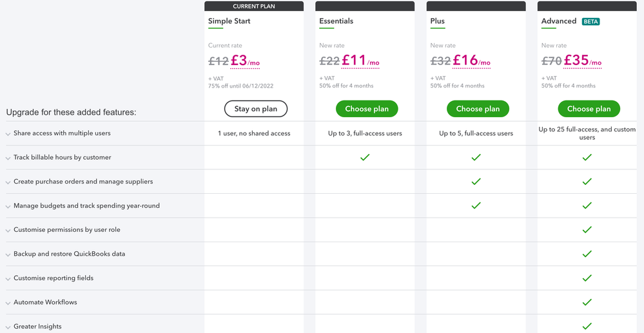This screenshot has height=333, width=644.
Task: Choose the Plus plan
Action: (x=478, y=109)
